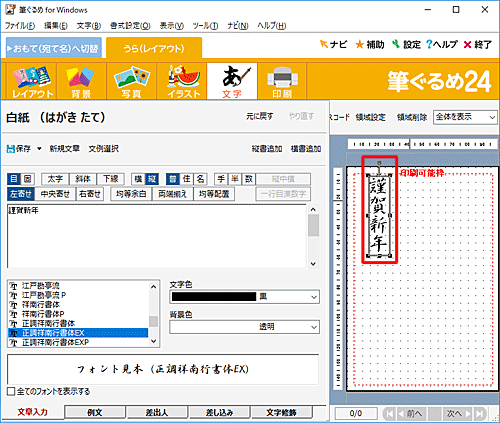This screenshot has width=500, height=423.
Task: Enable 全てのフォントを表示する checkbox
Action: pos(11,391)
